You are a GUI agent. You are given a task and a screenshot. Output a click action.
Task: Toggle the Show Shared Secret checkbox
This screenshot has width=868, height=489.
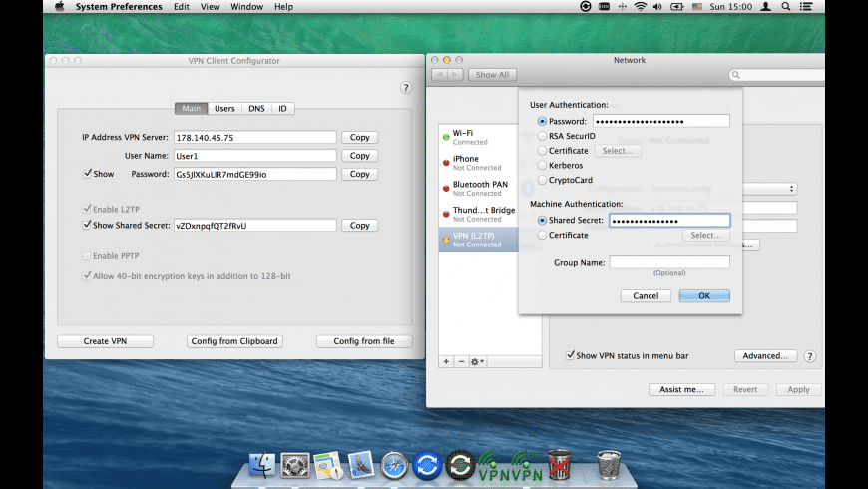point(87,226)
